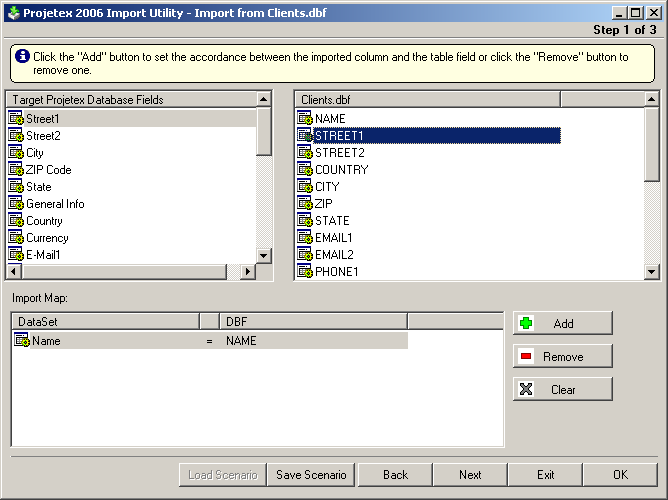This screenshot has height=500, width=668.
Task: Click the Name mapping row icon
Action: coord(22,341)
